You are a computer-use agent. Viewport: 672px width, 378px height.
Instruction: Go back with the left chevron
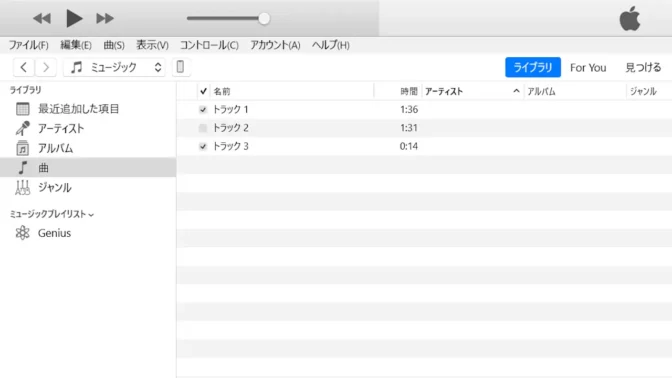click(x=24, y=67)
